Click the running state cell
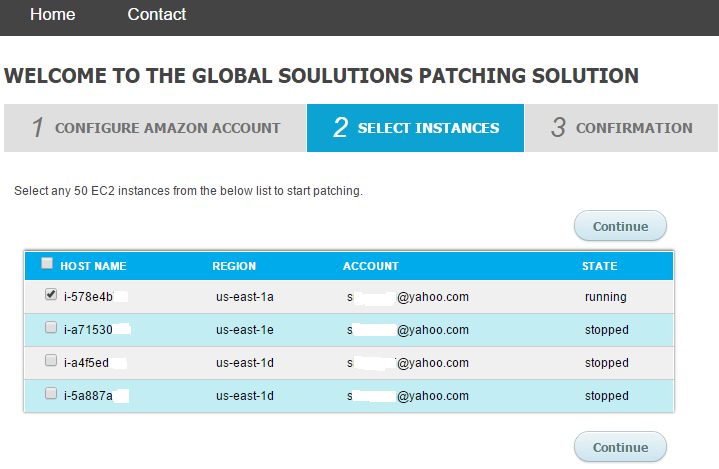The height and width of the screenshot is (469, 719). (606, 297)
